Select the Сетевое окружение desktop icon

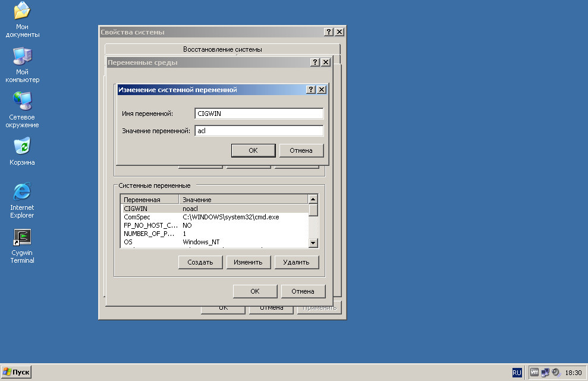coord(22,110)
